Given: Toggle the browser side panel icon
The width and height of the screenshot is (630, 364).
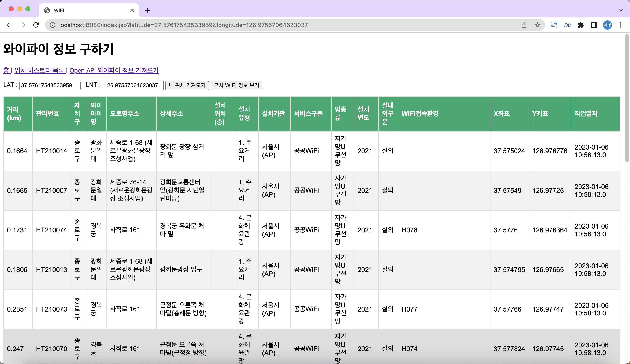Looking at the screenshot, I should point(594,25).
